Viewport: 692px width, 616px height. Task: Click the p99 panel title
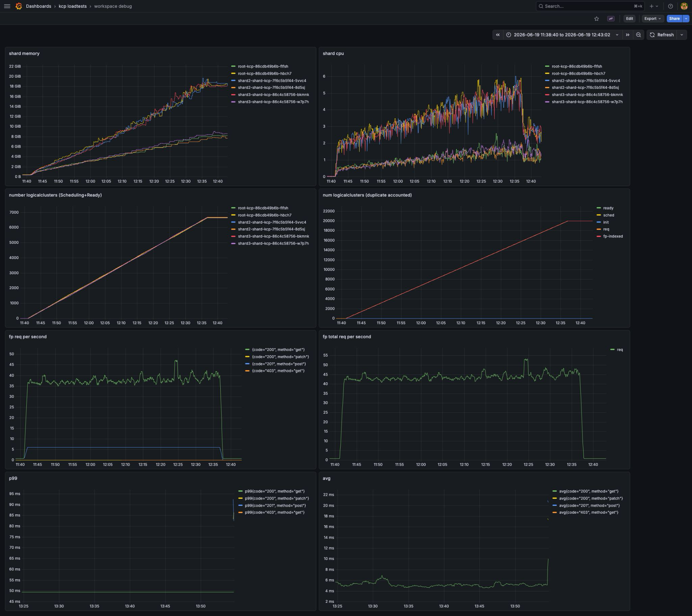[13, 478]
